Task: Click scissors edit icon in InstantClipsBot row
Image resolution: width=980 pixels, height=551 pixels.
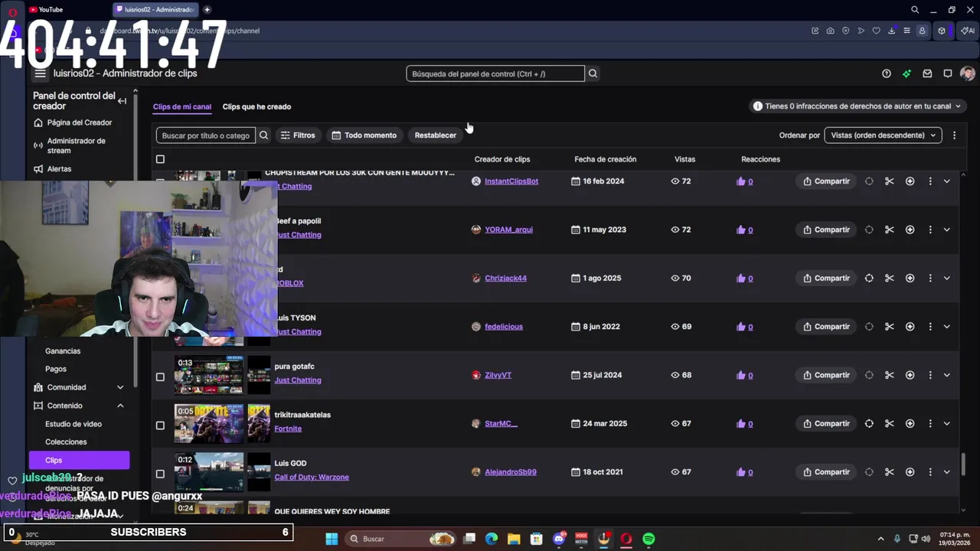Action: click(890, 181)
